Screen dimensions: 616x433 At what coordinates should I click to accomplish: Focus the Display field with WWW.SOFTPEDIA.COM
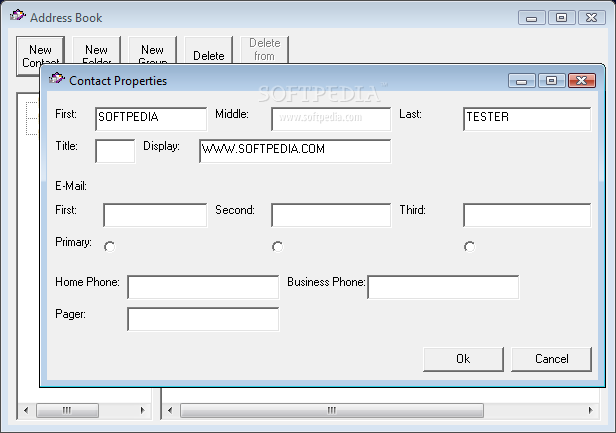click(x=295, y=151)
